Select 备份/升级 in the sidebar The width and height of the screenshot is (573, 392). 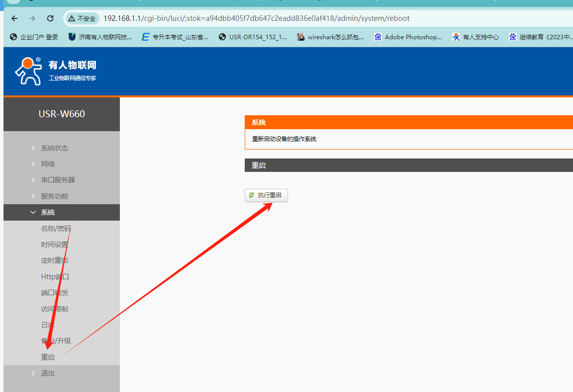click(56, 341)
